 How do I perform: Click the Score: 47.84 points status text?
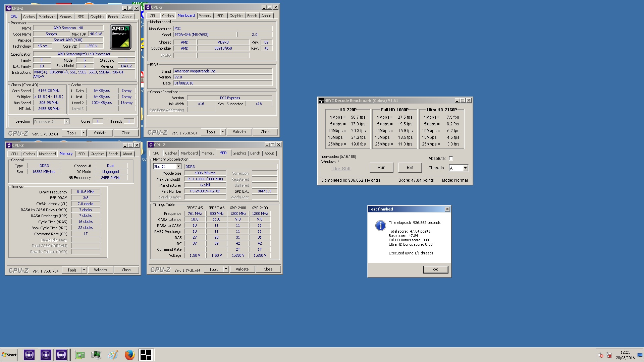(x=416, y=180)
